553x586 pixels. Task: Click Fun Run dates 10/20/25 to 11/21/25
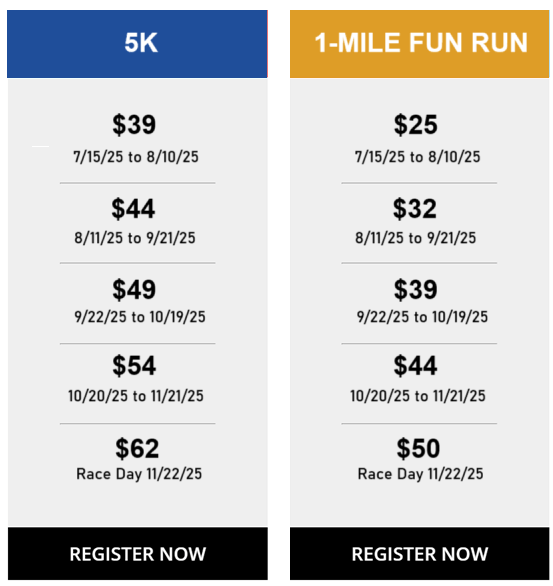(x=418, y=396)
